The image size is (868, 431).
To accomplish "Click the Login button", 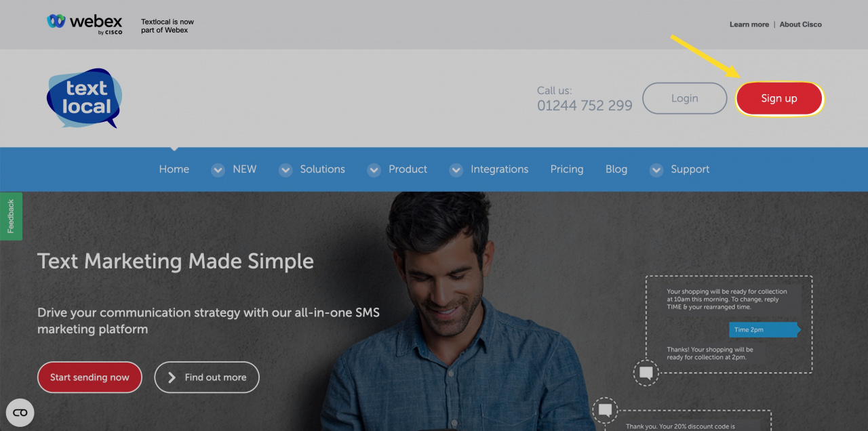I will 685,98.
